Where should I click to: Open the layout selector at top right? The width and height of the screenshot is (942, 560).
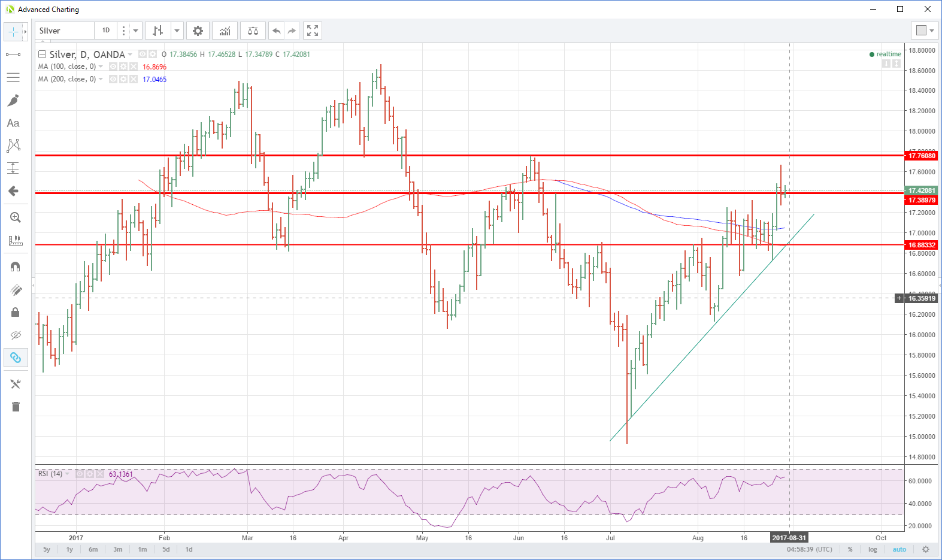tap(925, 31)
